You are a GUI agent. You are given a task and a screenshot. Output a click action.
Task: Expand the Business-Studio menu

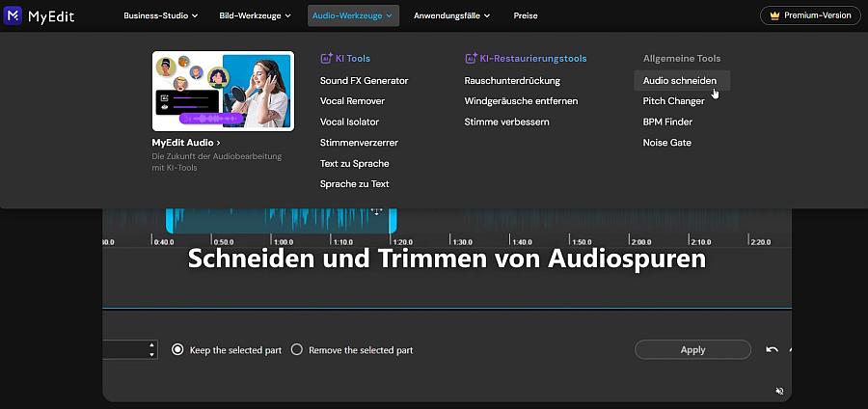point(160,15)
